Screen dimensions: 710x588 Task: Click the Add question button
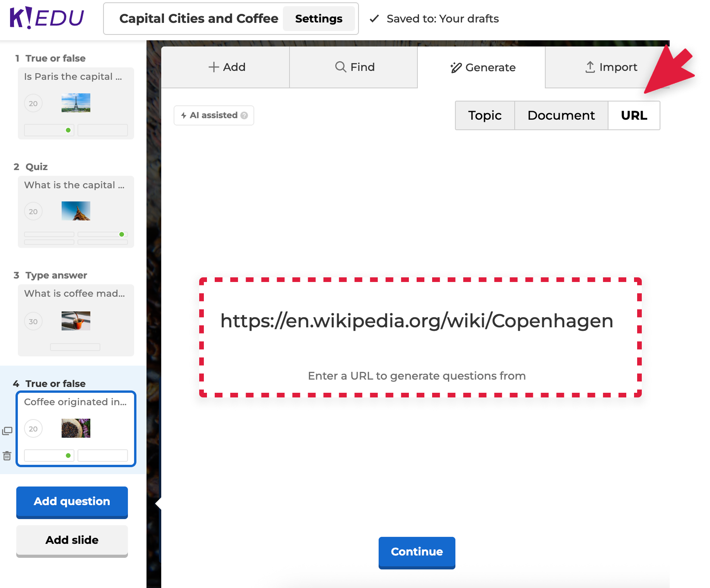click(x=72, y=501)
